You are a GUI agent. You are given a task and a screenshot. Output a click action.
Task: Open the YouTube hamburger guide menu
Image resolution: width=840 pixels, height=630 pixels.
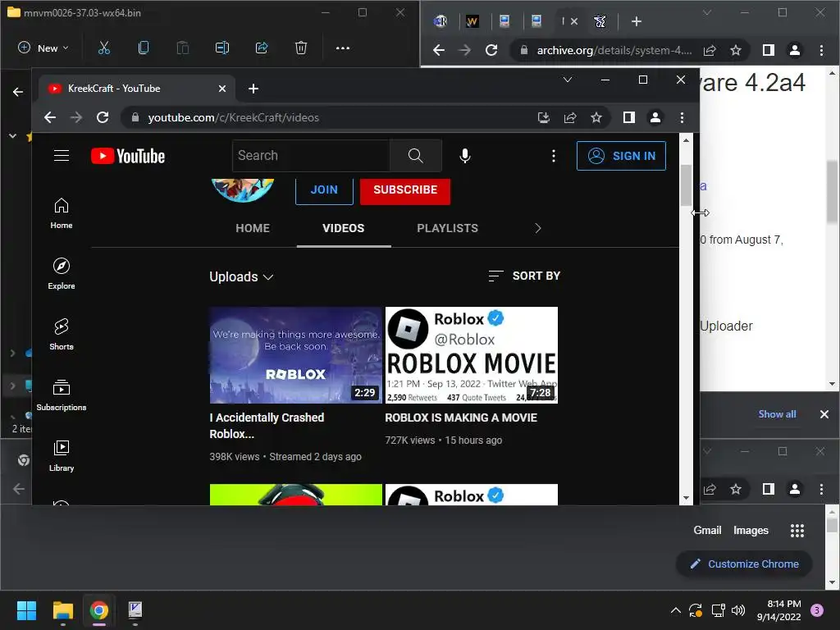[62, 156]
